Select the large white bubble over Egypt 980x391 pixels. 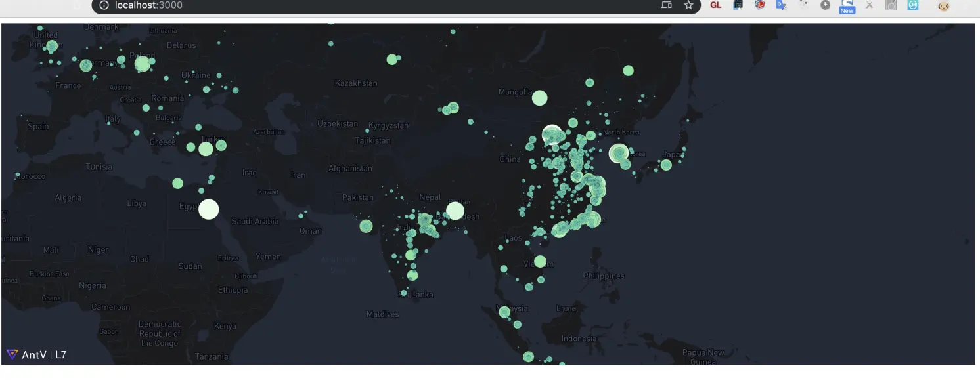(208, 209)
